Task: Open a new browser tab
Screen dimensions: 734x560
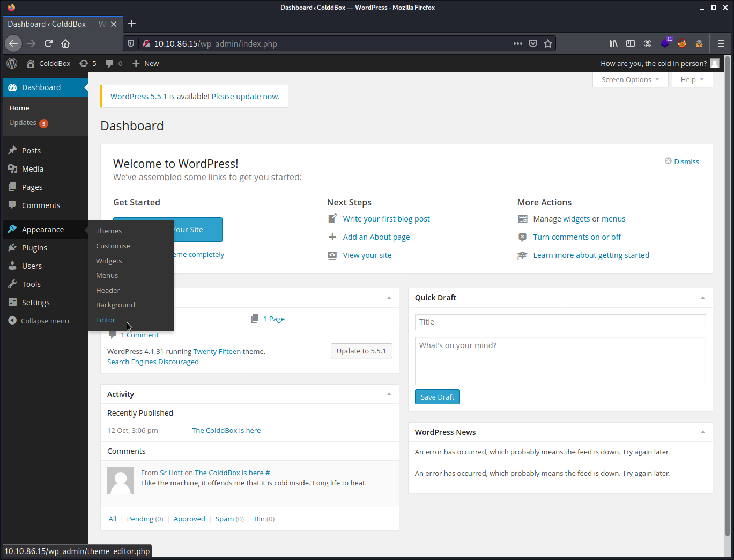Action: pos(132,24)
